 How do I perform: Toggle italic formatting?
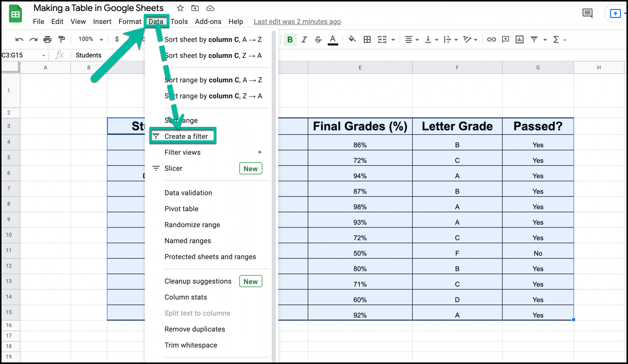click(304, 39)
